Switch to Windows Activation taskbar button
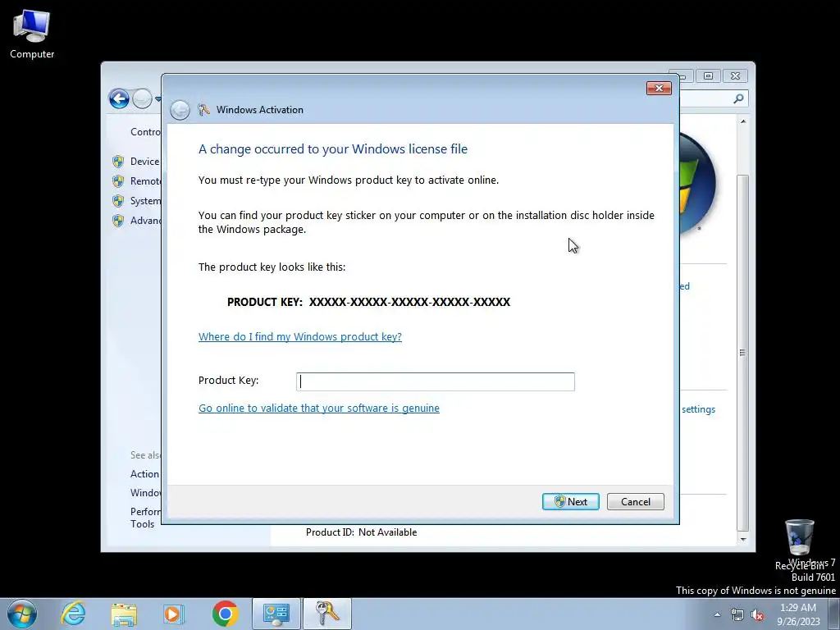Image resolution: width=840 pixels, height=630 pixels. pyautogui.click(x=327, y=614)
